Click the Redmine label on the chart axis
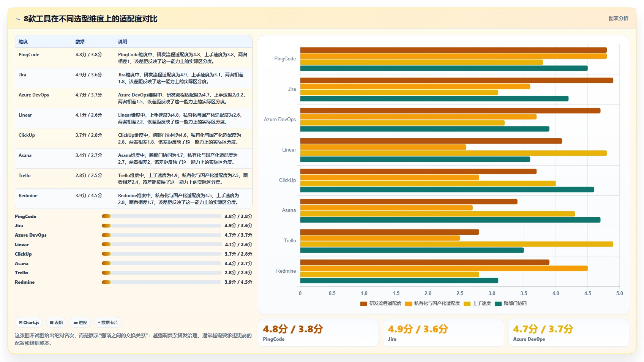The image size is (644, 362). click(x=286, y=271)
